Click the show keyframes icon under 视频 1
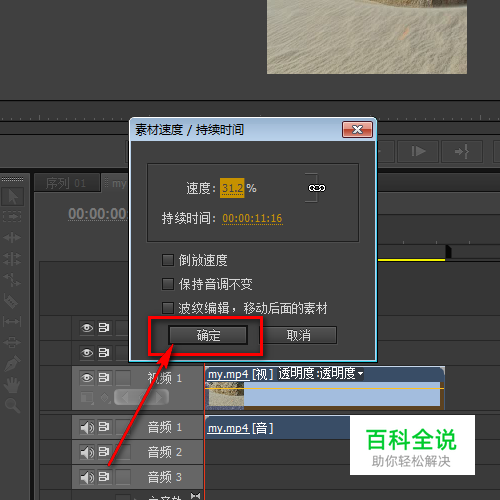Screen dimensions: 500x500 (105, 397)
